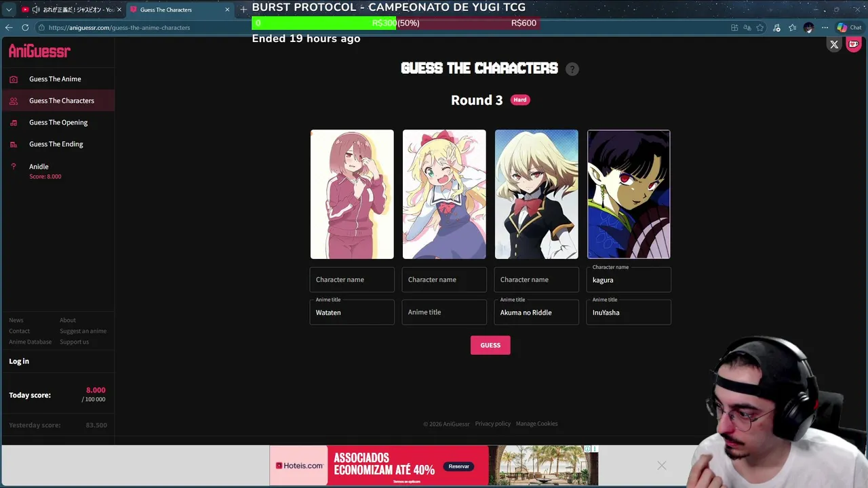View site info via the lock icon

coord(41,28)
